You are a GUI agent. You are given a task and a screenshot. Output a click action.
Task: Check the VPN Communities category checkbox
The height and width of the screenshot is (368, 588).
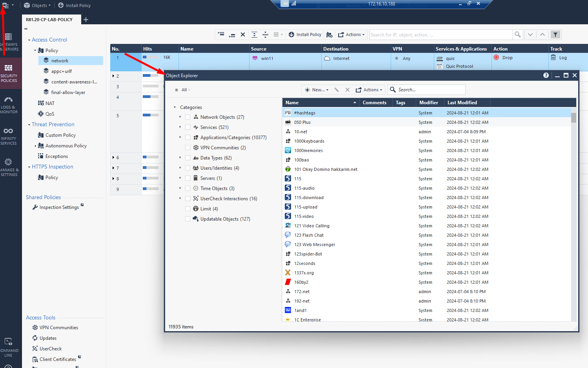(x=188, y=148)
